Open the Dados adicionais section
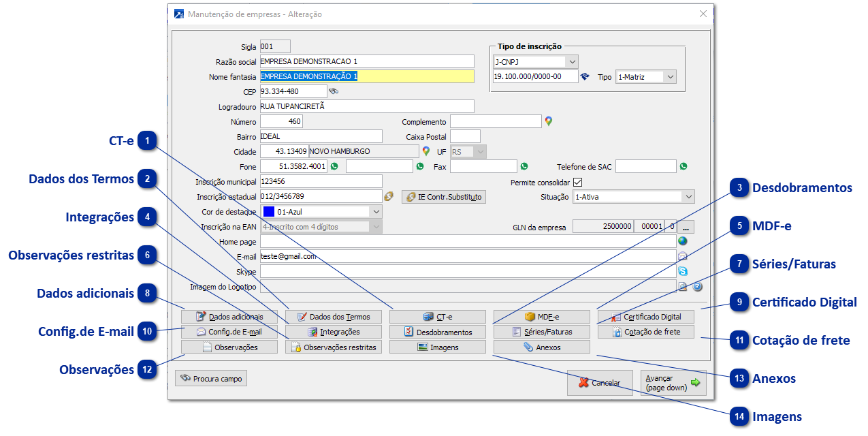This screenshot has width=868, height=436. tap(229, 317)
